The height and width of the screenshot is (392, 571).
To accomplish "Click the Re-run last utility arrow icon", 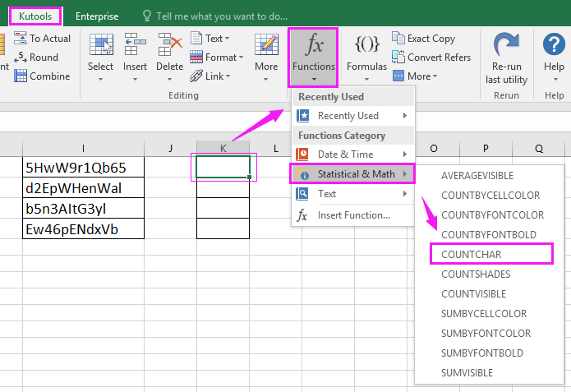I will (506, 44).
